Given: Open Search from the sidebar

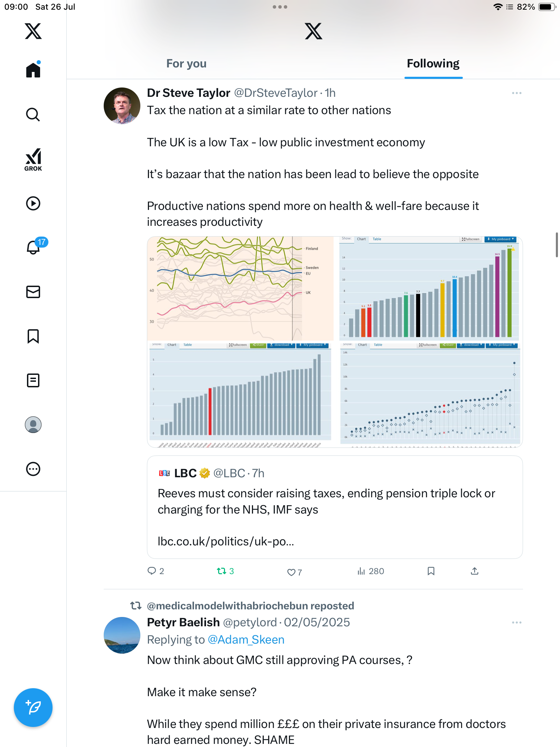Looking at the screenshot, I should click(x=33, y=114).
